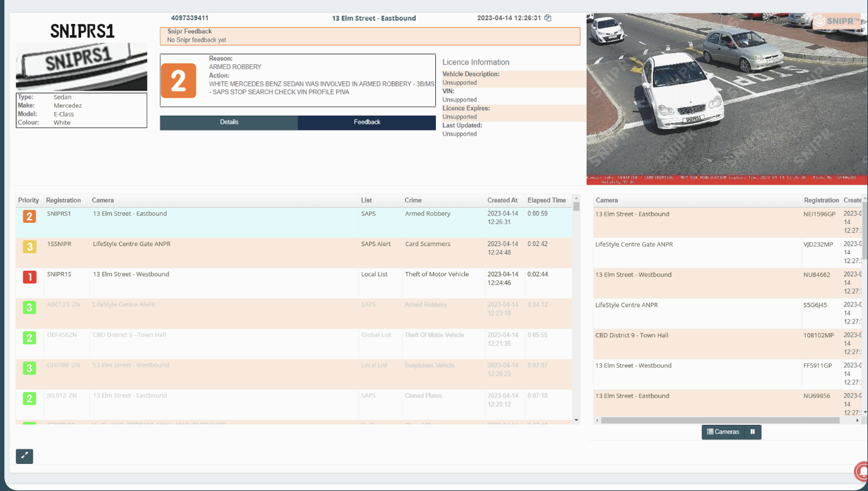Click the NEI1596GP registration in camera reads
Screen dimensions: 868x491
click(820, 214)
